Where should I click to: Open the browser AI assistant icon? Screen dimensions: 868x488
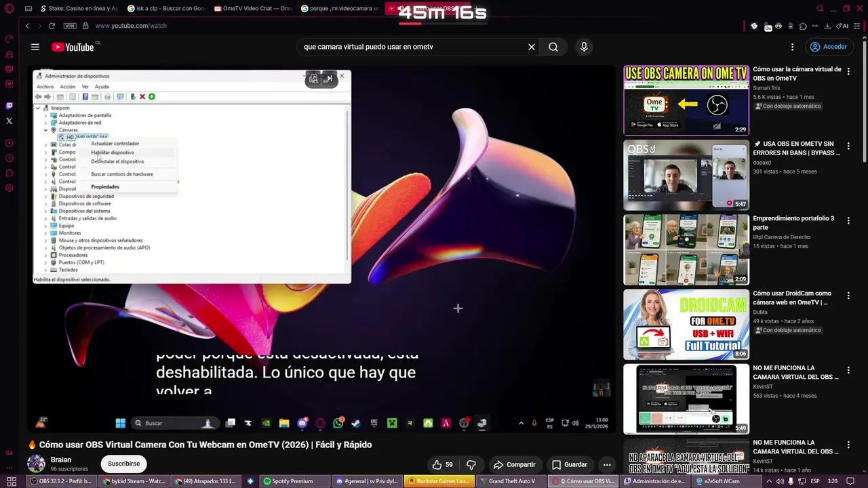(842, 26)
